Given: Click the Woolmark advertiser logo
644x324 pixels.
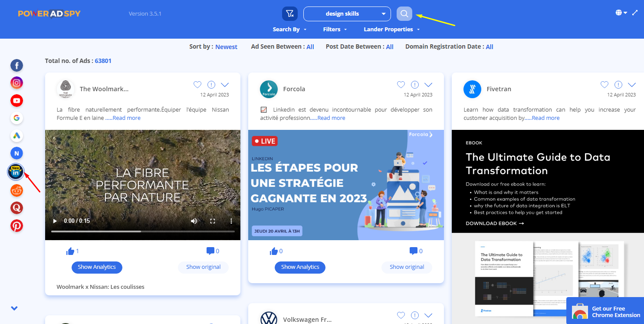Looking at the screenshot, I should point(65,89).
